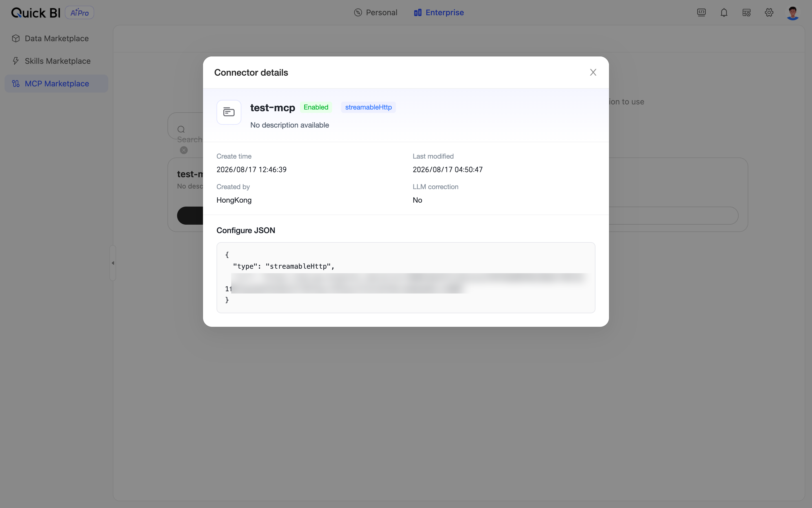Image resolution: width=812 pixels, height=508 pixels.
Task: Click the Connector details dialog title
Action: pos(251,73)
